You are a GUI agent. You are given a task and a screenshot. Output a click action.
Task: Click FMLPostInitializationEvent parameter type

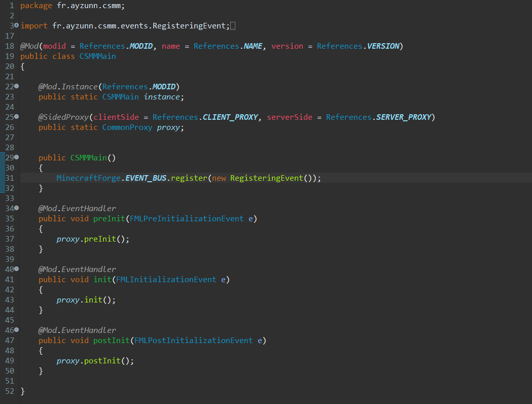click(x=193, y=341)
